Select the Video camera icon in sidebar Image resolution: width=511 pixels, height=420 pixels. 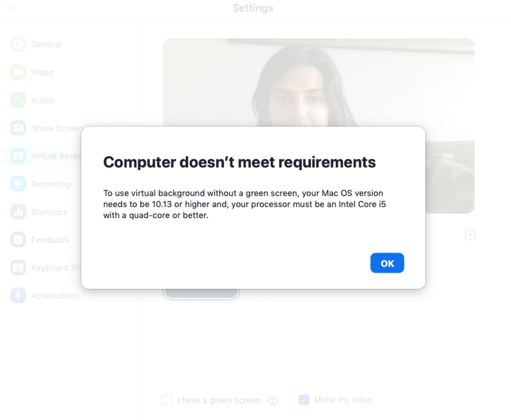pyautogui.click(x=18, y=72)
